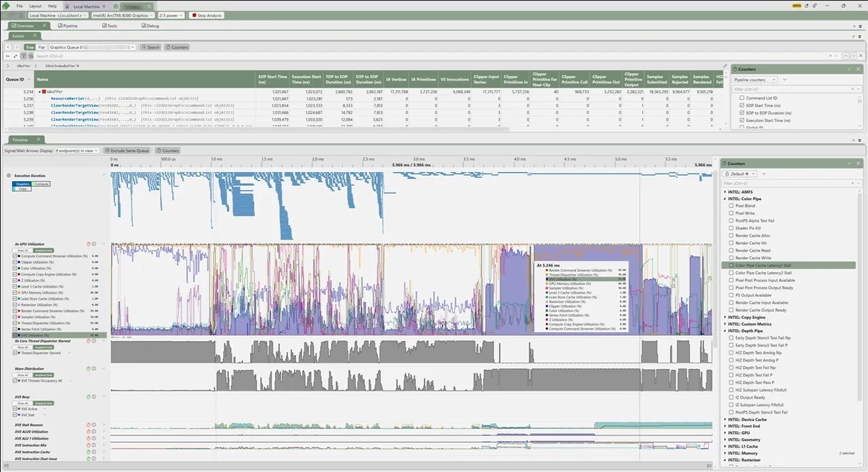Click the Exclude Same Queue toggle button
The image size is (868, 472).
coord(127,151)
